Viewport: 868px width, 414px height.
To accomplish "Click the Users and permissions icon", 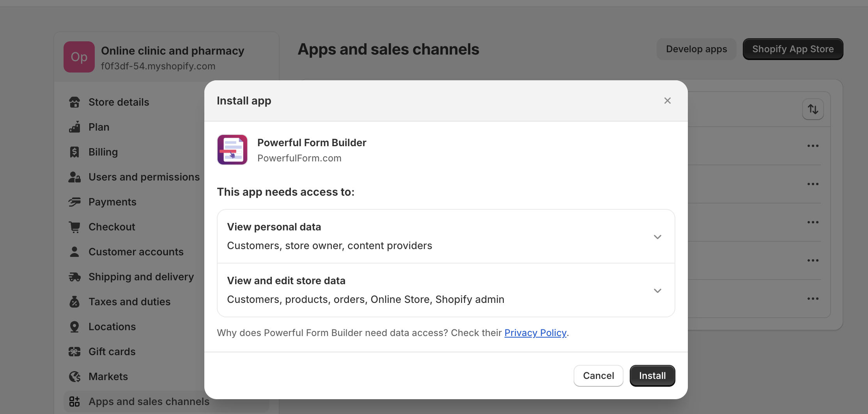I will coord(74,177).
